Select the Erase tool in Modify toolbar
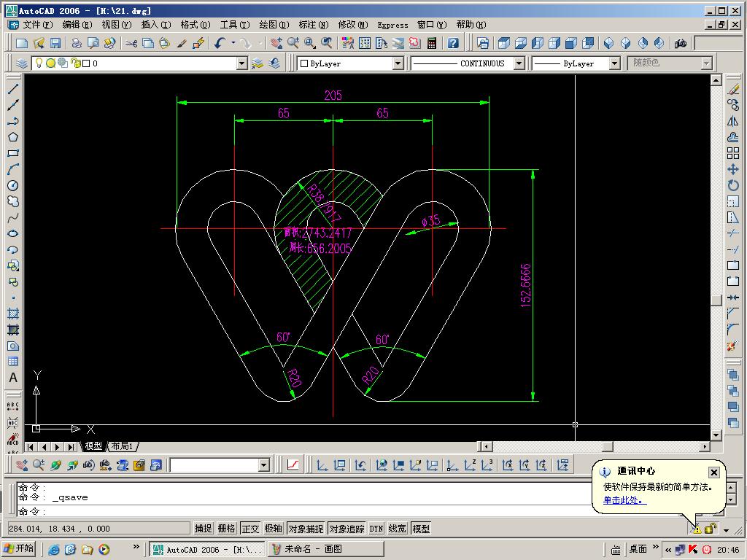The image size is (747, 560). point(733,89)
